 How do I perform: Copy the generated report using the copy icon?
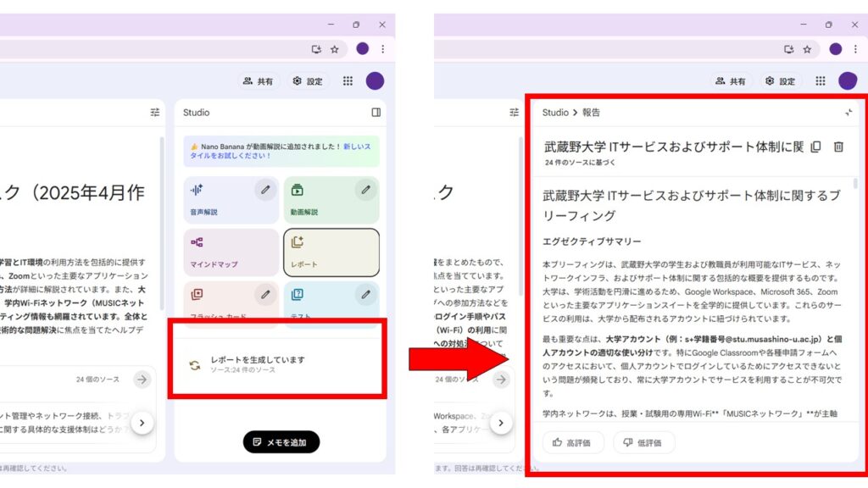click(815, 147)
